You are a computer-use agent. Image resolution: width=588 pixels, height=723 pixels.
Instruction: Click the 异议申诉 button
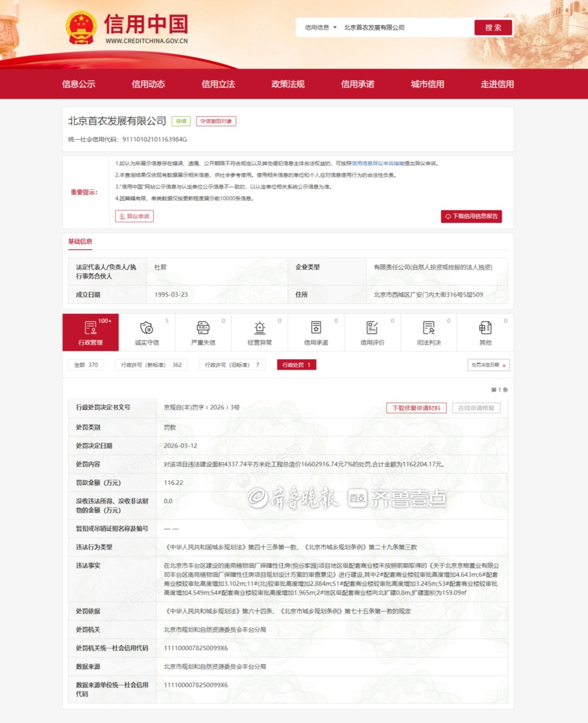pos(134,216)
